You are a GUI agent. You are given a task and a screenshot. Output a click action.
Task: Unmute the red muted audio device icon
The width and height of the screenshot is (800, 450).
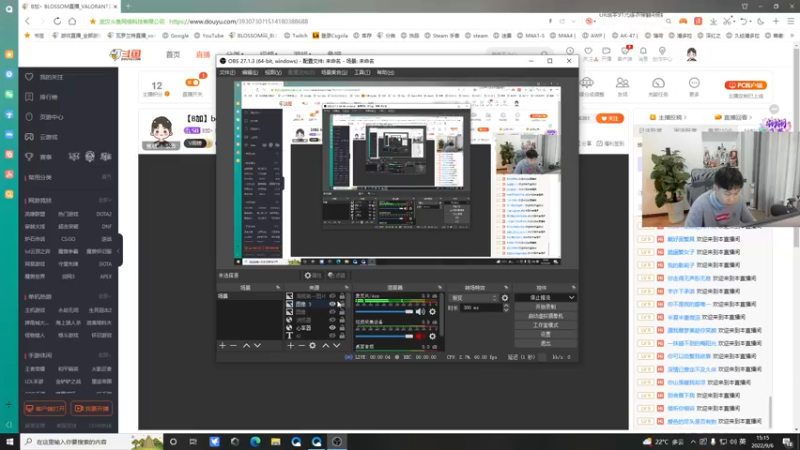[420, 336]
